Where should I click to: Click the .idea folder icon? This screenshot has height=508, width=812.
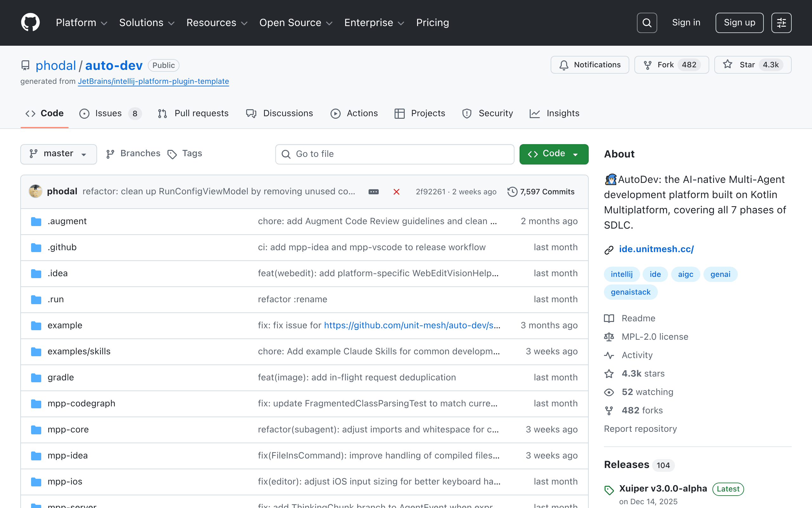pos(36,273)
